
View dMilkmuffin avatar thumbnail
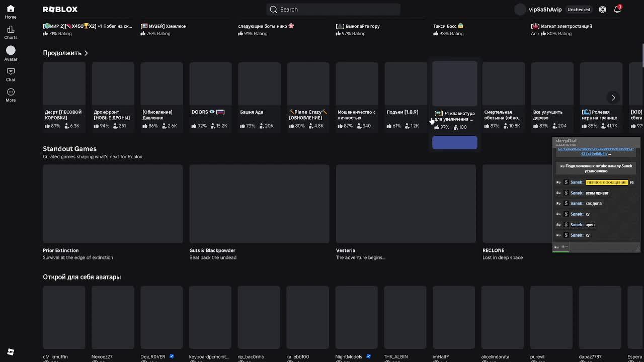tap(64, 317)
